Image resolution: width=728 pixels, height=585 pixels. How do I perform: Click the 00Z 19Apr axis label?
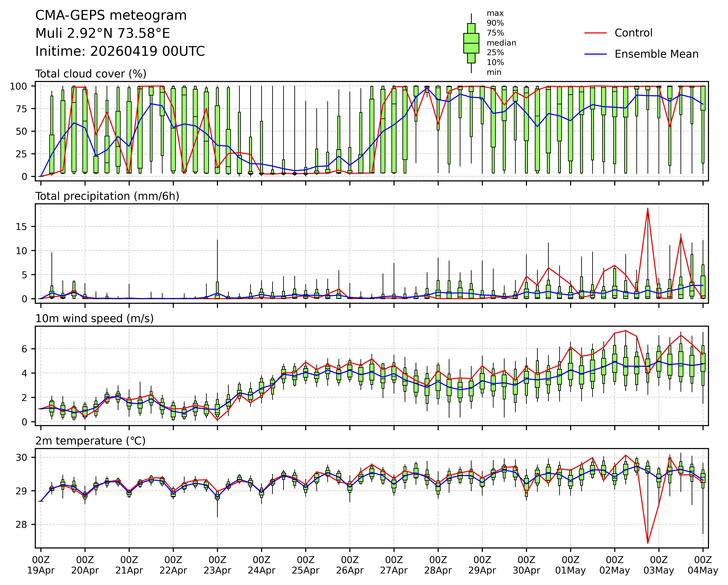(x=41, y=565)
